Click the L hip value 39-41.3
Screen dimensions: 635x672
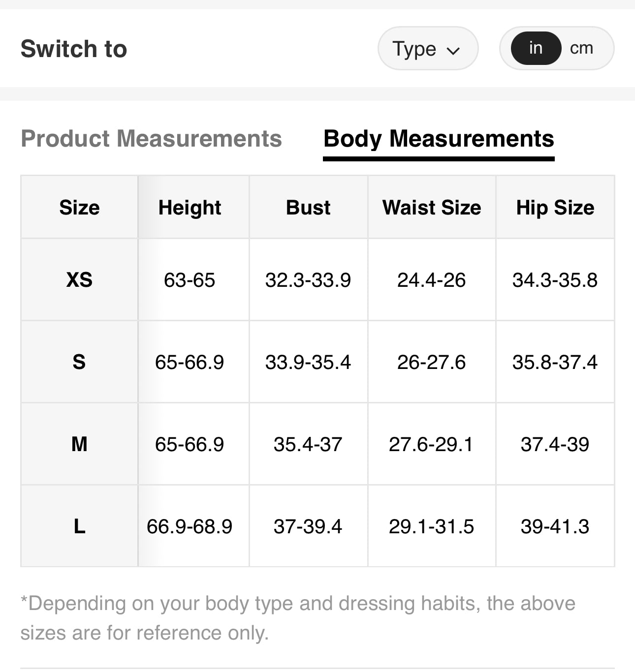click(x=555, y=526)
